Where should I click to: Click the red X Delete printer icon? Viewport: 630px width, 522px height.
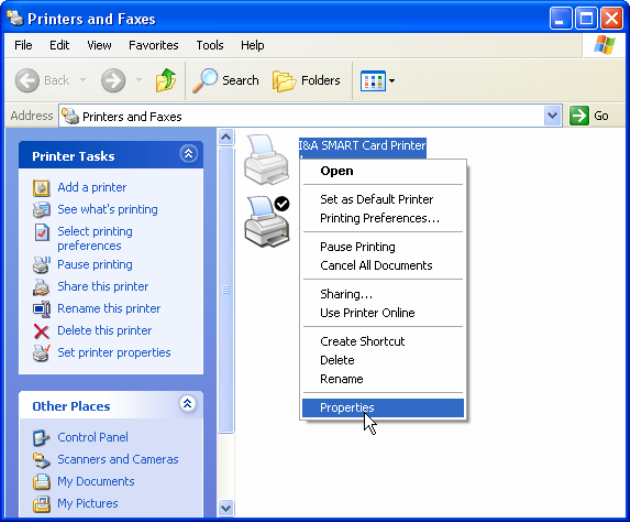(41, 331)
